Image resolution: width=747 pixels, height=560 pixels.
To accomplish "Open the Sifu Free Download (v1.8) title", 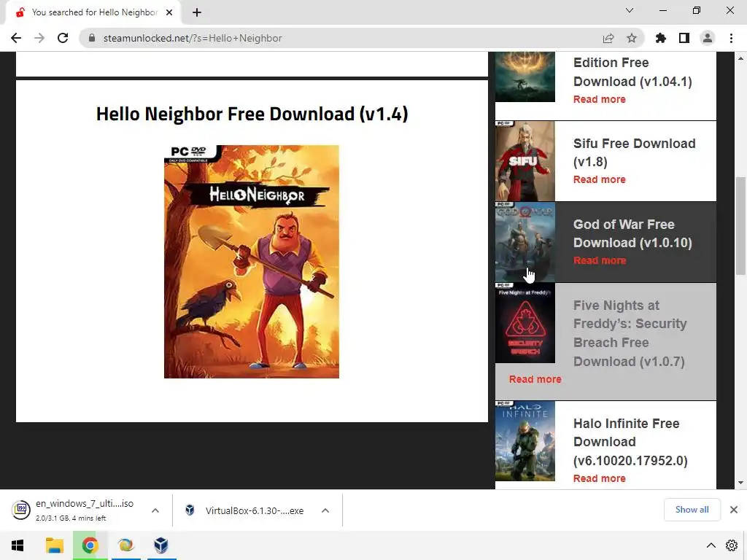I will [634, 152].
